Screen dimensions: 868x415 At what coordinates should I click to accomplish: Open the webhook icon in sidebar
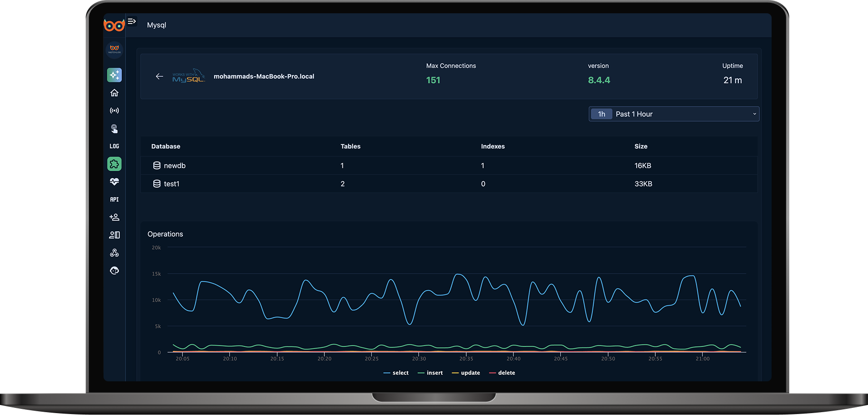(x=114, y=253)
